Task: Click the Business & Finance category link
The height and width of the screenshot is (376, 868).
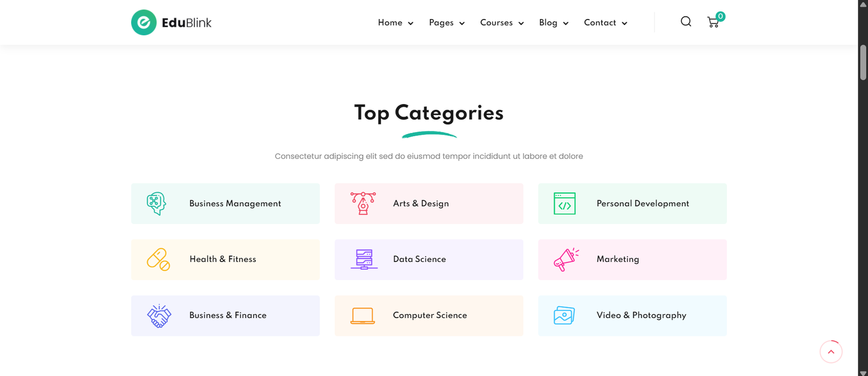Action: (228, 315)
